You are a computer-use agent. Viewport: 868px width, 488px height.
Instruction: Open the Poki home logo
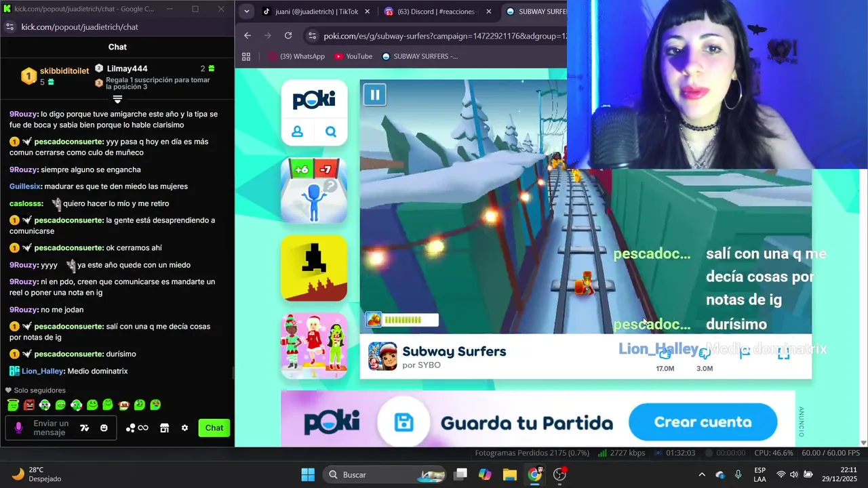[x=314, y=100]
